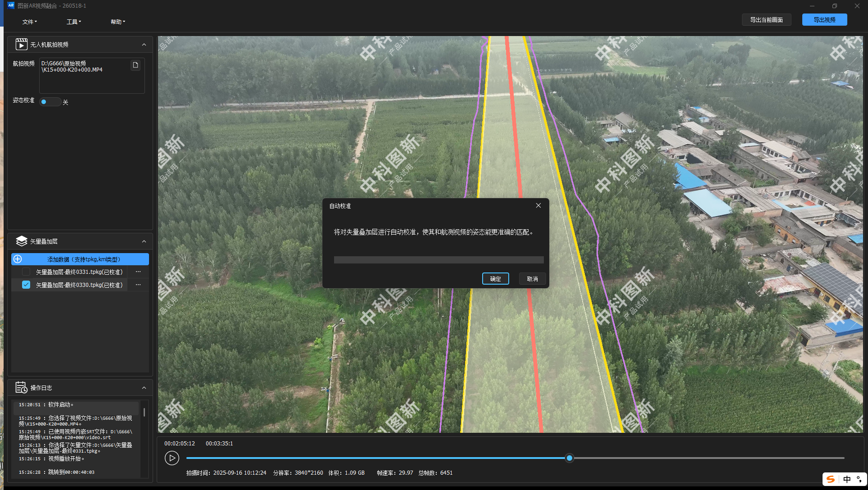Collapse the 无人机航拍视频 panel
The image size is (868, 490).
click(144, 45)
